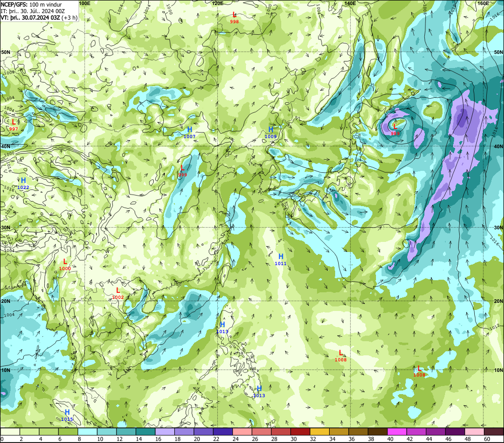Click the L 998 low at top
Screen dimensions: 504x443
[x=234, y=17]
